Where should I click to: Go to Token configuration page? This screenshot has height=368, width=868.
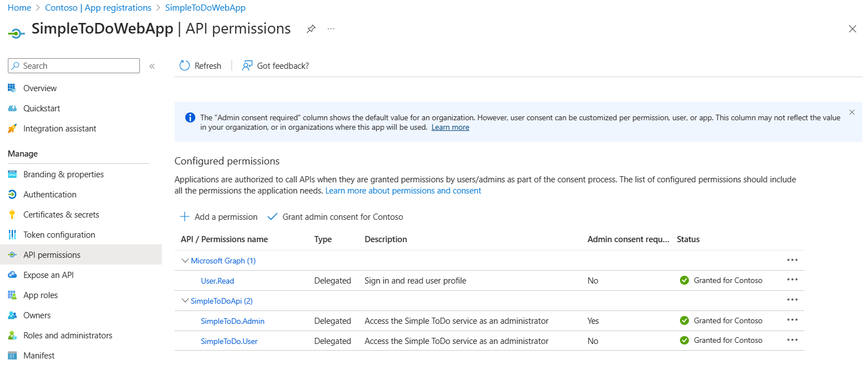point(59,235)
